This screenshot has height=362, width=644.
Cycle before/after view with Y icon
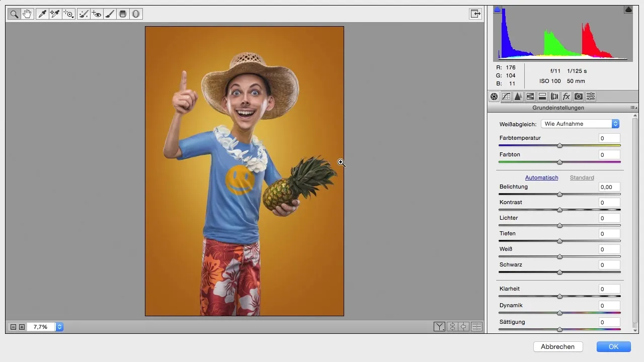(x=439, y=327)
